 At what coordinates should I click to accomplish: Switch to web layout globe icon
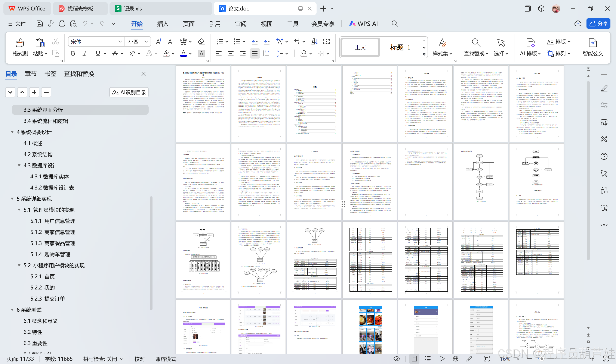pos(455,359)
